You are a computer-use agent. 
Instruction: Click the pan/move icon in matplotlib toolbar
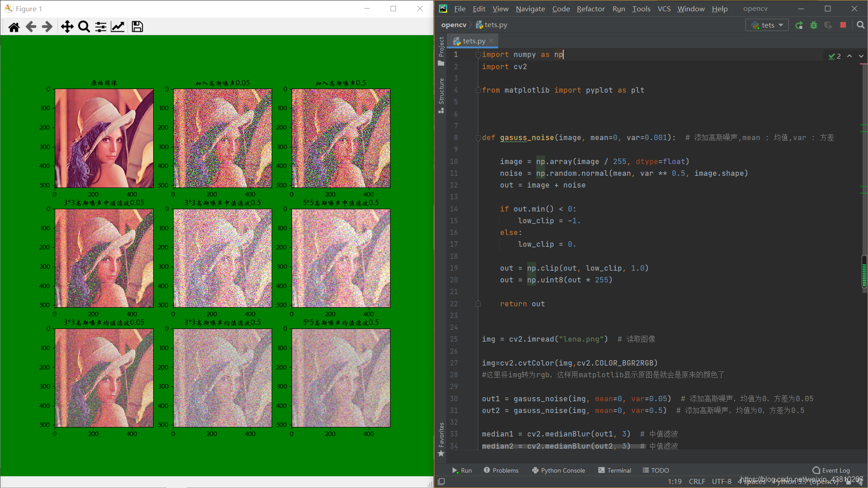(66, 26)
